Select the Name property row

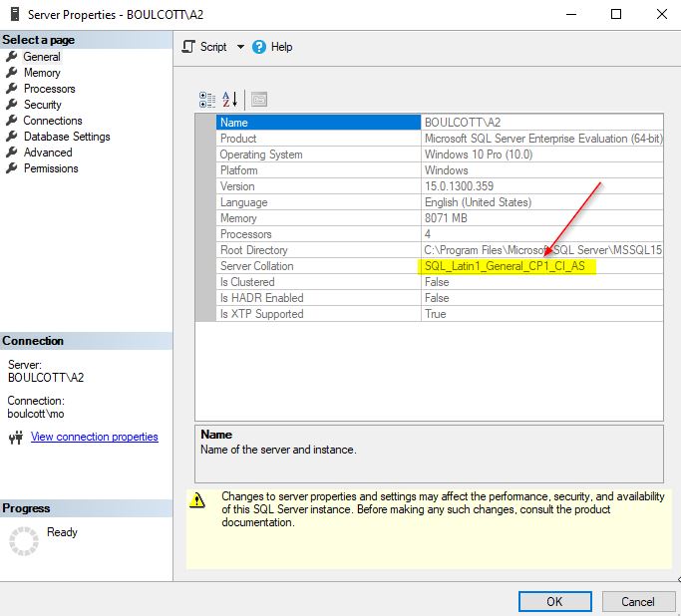tap(439, 123)
